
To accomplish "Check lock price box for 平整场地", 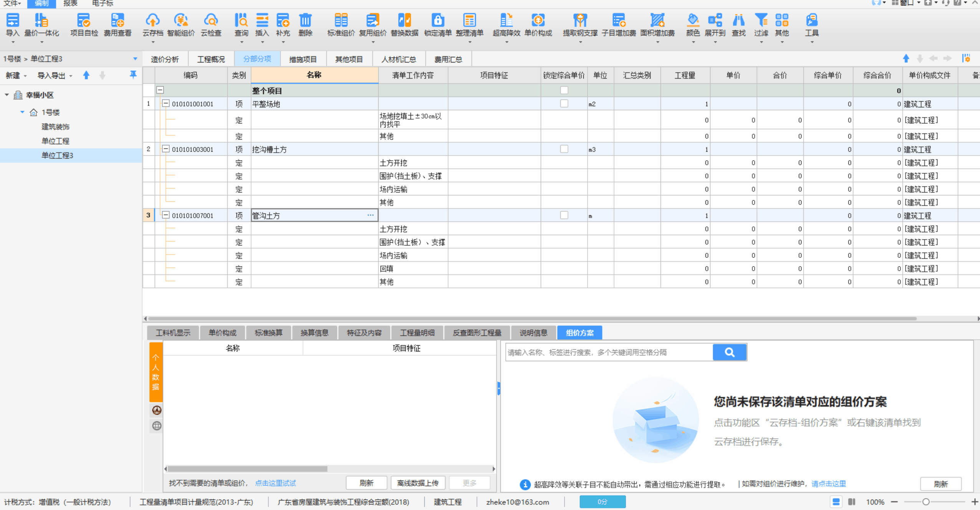I will pos(564,104).
